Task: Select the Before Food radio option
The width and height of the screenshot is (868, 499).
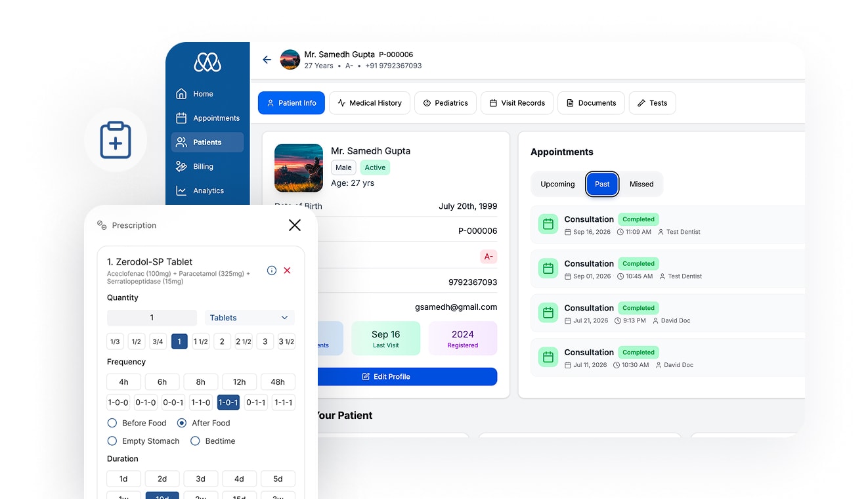Action: point(112,423)
